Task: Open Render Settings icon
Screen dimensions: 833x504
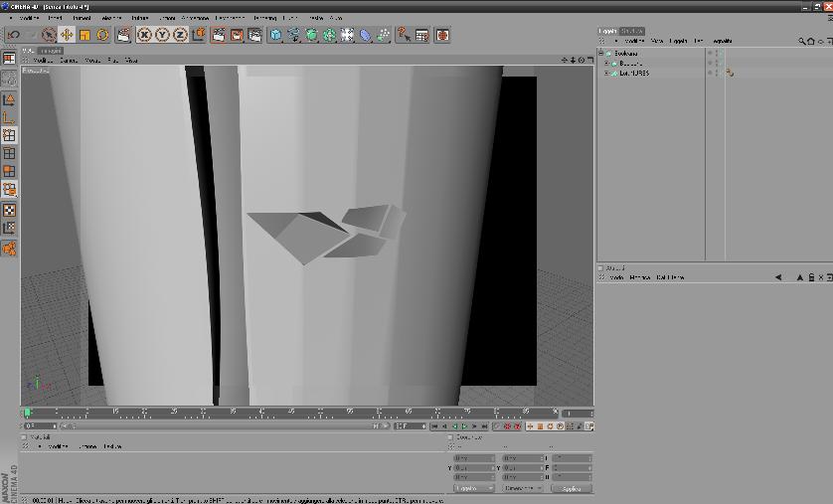Action: (254, 35)
